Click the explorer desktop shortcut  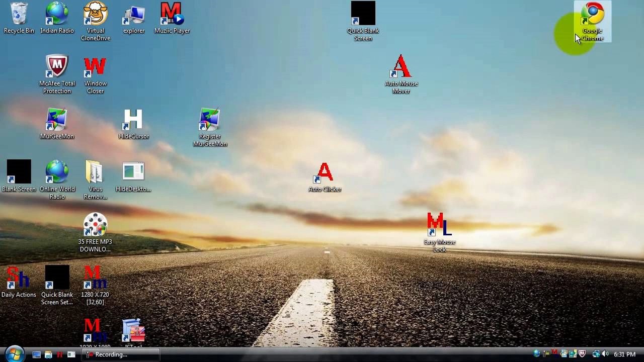click(133, 19)
